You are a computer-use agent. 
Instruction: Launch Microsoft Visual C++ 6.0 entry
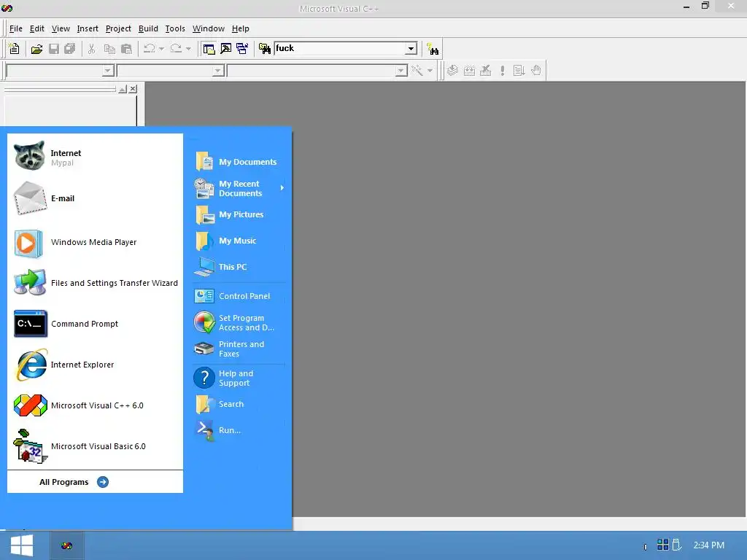[96, 405]
